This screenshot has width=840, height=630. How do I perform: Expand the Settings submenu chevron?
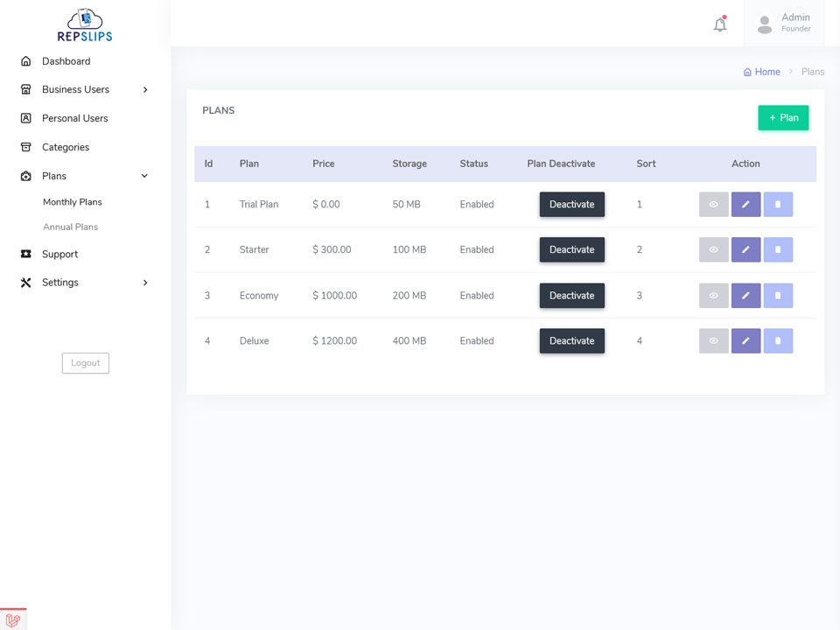pyautogui.click(x=144, y=283)
